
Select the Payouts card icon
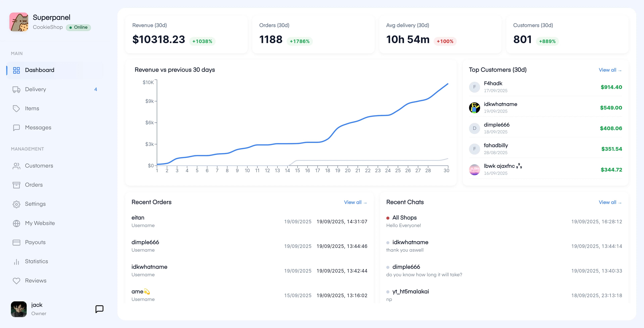pos(16,242)
